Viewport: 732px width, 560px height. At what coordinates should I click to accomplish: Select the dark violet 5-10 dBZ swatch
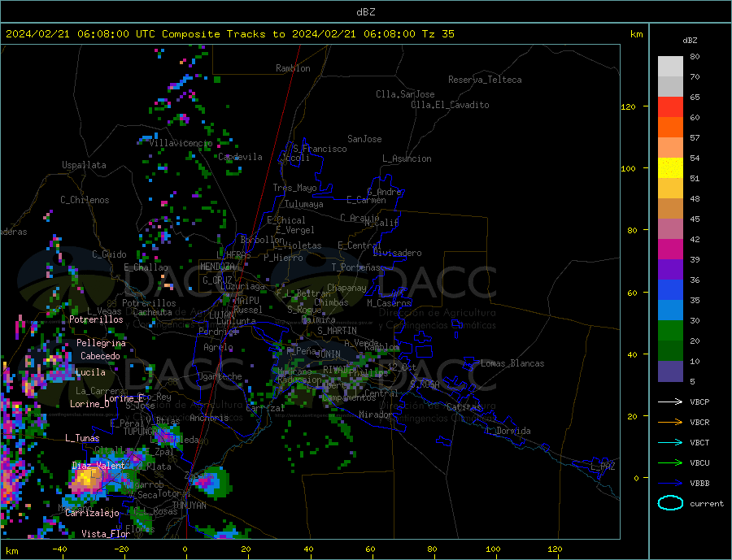[x=670, y=371]
